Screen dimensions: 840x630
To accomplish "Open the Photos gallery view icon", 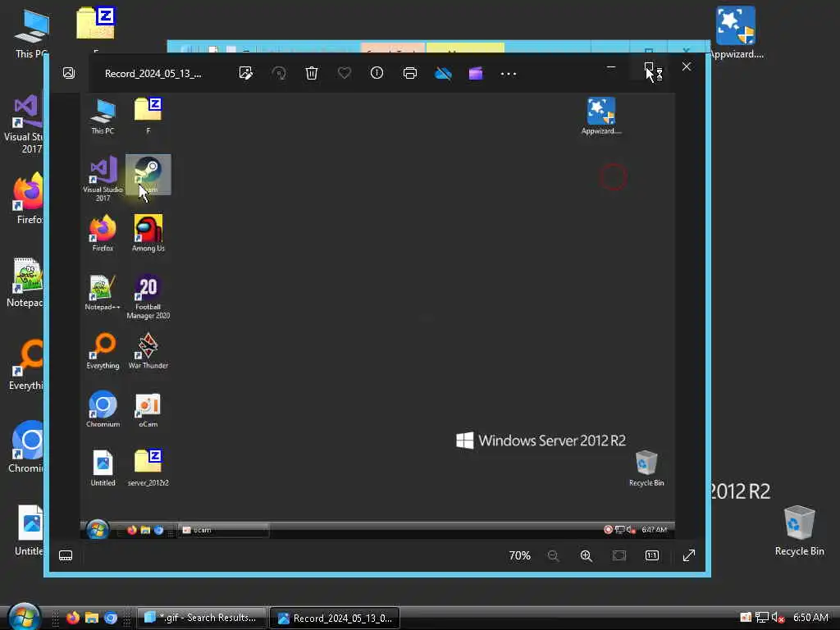I will pos(69,73).
